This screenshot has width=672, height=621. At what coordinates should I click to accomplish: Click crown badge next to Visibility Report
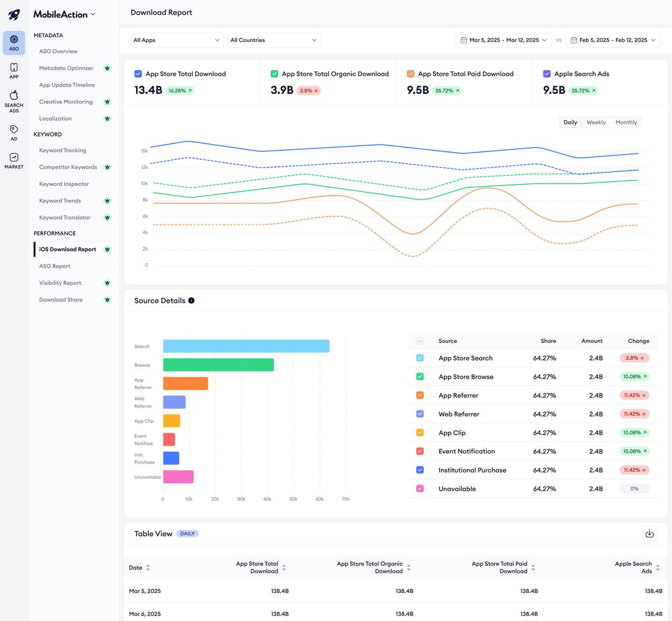107,283
